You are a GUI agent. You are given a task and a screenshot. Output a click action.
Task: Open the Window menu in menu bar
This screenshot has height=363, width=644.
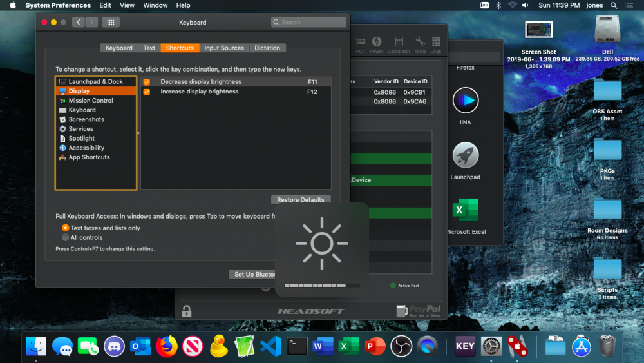coord(155,5)
